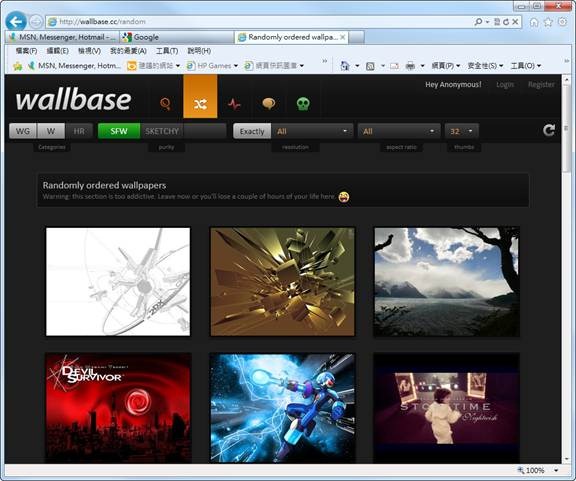Open the thumbs count 32 dropdown
The image size is (576, 481).
(462, 131)
